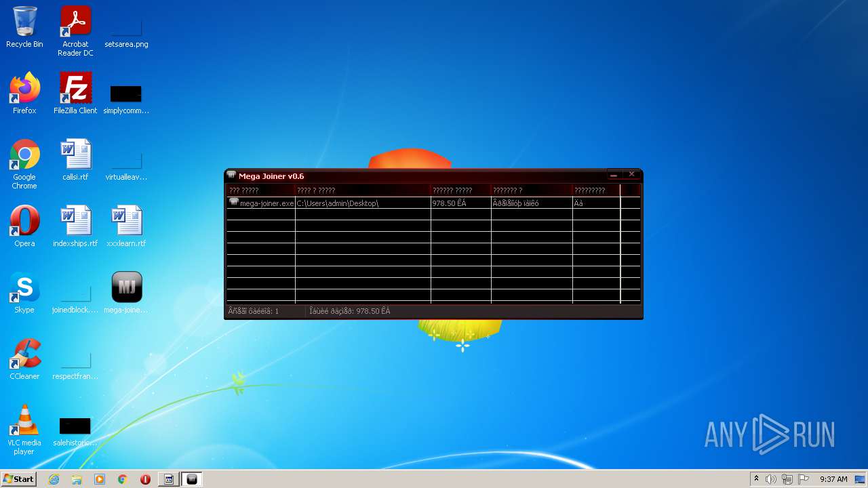Open Windows Explorer from taskbar

pos(77,479)
